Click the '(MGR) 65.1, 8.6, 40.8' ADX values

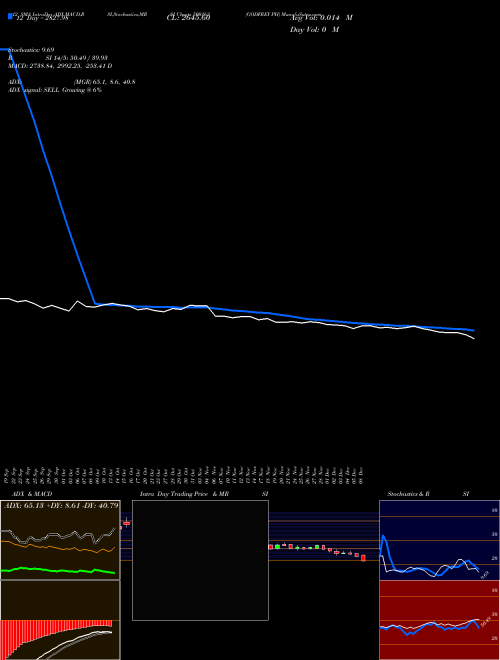(x=104, y=82)
